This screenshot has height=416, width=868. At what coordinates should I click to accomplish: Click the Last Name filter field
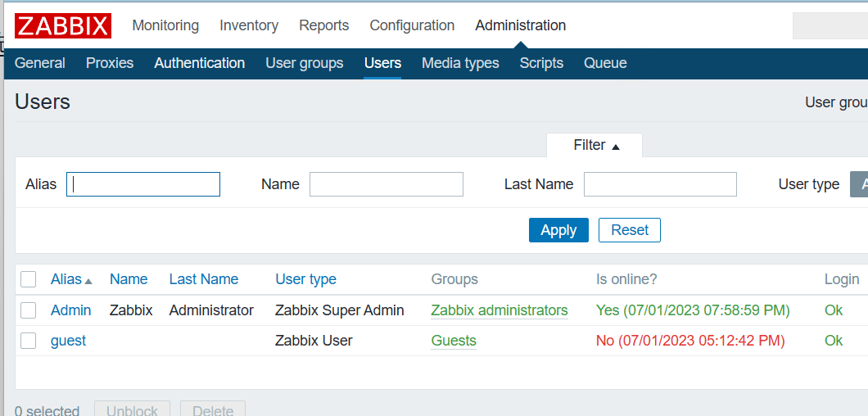pyautogui.click(x=660, y=184)
